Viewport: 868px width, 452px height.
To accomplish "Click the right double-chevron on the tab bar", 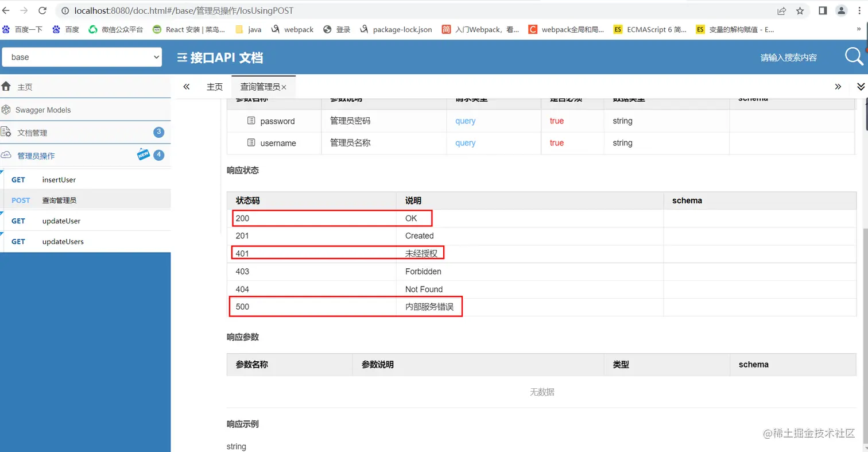I will [x=838, y=86].
